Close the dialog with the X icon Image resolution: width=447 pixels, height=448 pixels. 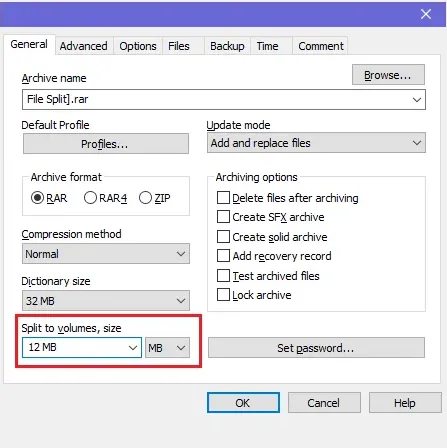pos(426,14)
